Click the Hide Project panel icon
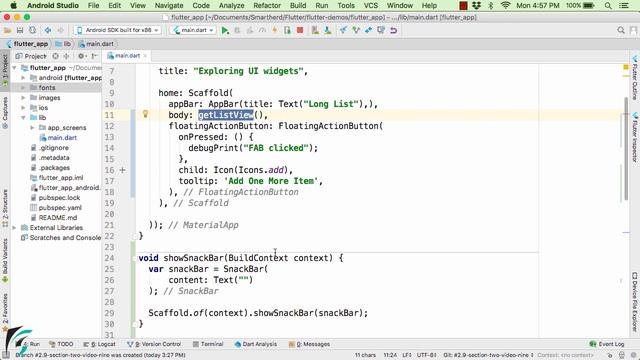 (x=94, y=56)
